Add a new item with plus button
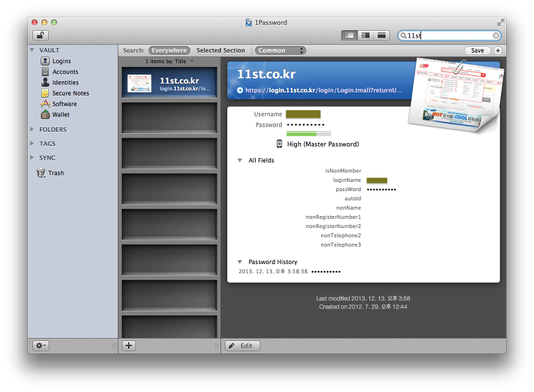This screenshot has height=392, width=534. (x=129, y=345)
